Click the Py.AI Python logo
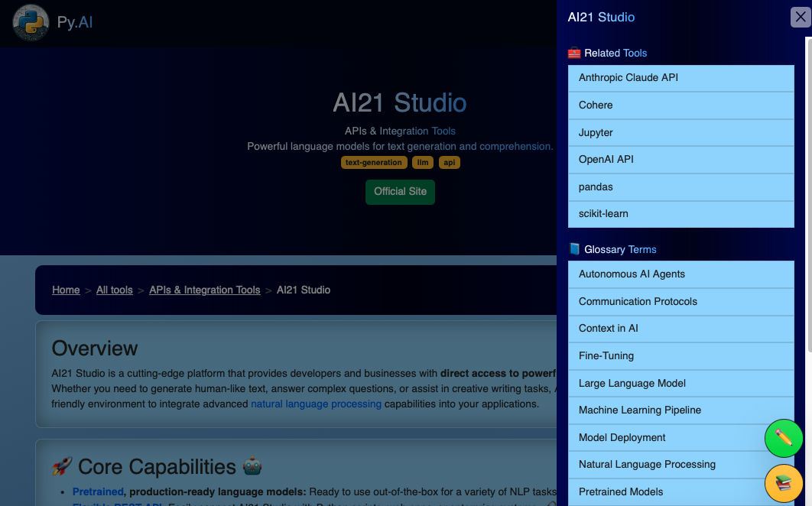This screenshot has width=812, height=506. pyautogui.click(x=29, y=22)
